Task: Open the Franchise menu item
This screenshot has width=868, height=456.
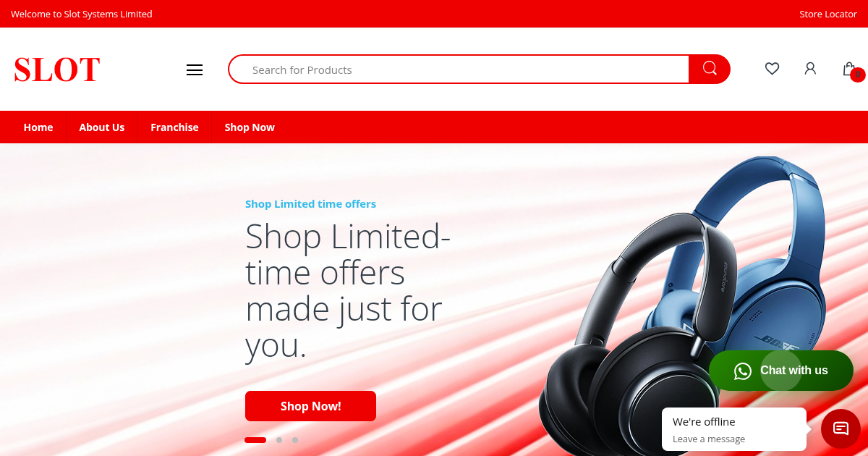Action: click(x=174, y=127)
